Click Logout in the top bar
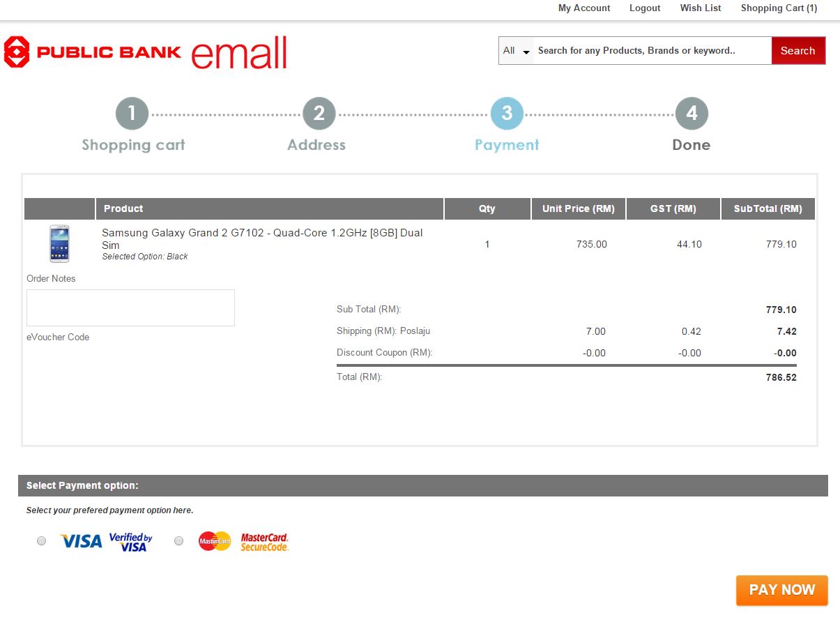 click(645, 8)
